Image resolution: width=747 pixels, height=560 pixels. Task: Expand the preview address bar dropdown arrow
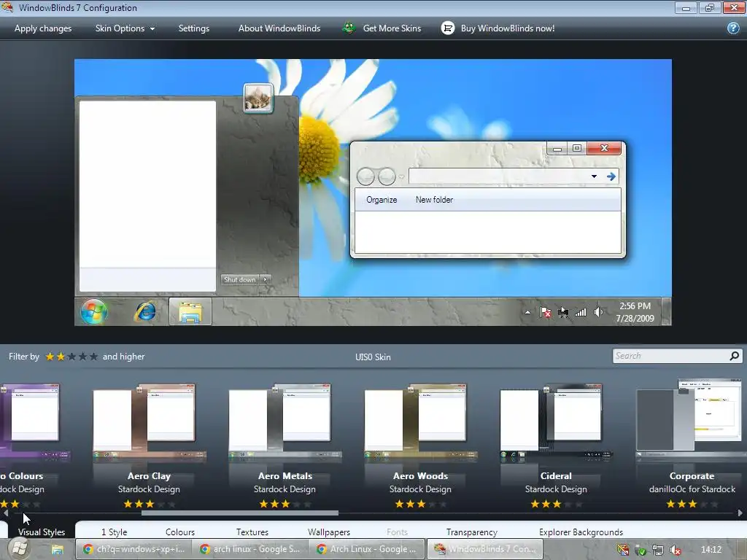(594, 176)
